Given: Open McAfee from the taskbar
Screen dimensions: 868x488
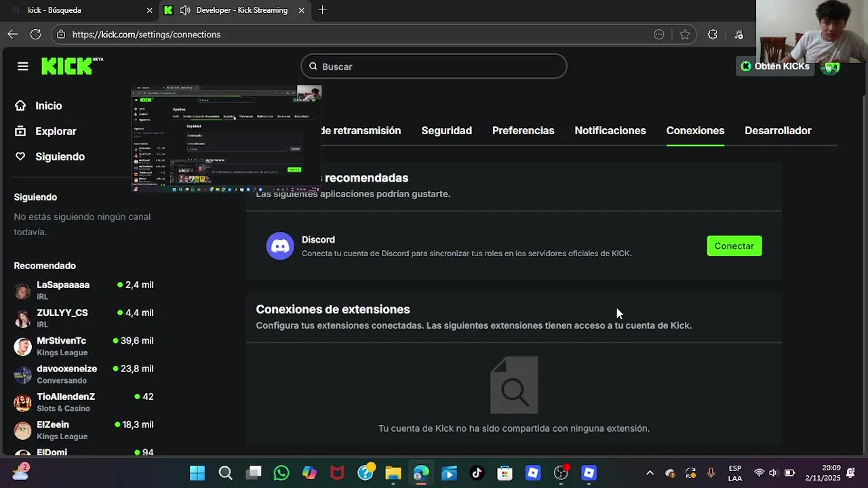Looking at the screenshot, I should [x=337, y=473].
